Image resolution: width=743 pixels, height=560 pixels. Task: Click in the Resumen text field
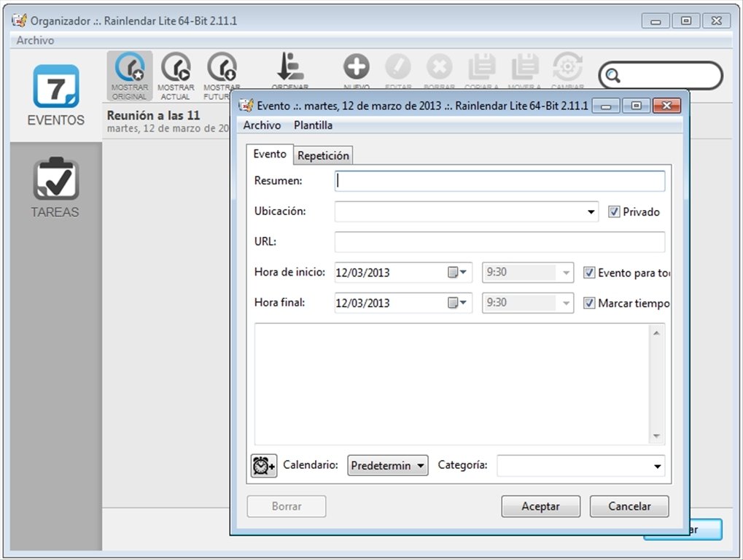point(499,181)
